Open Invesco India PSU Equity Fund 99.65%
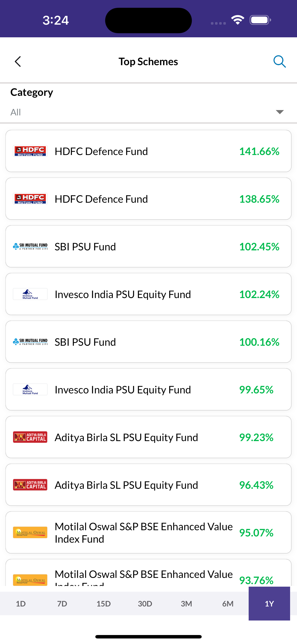Screen dimensions: 297x644 click(x=148, y=389)
